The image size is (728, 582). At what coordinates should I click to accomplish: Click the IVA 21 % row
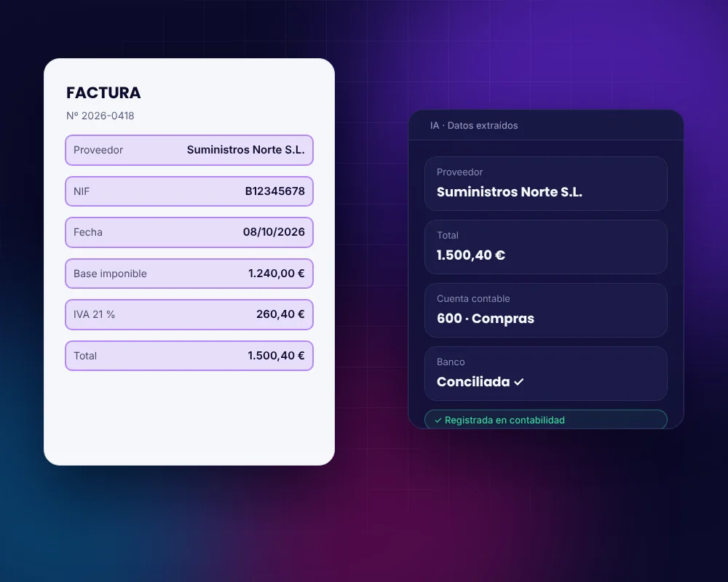tap(189, 314)
